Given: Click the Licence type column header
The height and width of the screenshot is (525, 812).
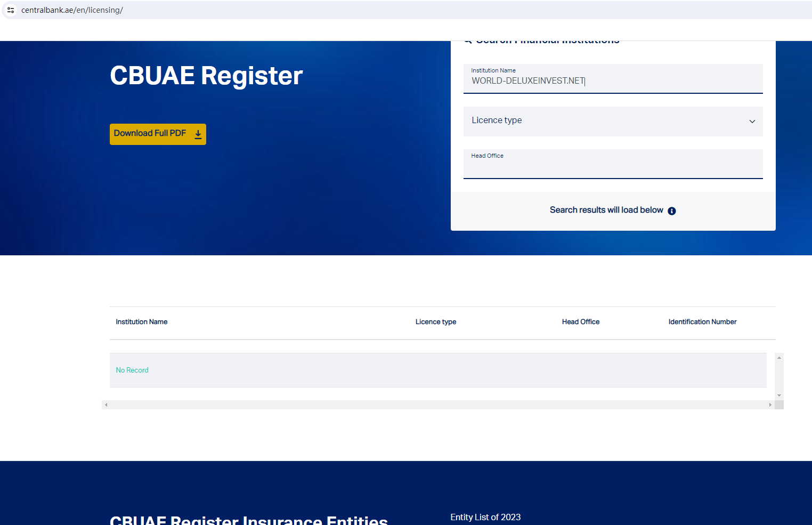Looking at the screenshot, I should (x=436, y=322).
